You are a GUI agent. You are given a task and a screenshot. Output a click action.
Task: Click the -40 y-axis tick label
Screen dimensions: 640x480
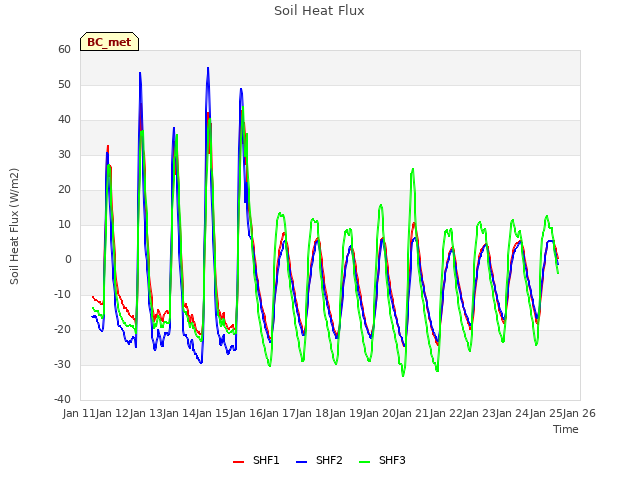62,399
